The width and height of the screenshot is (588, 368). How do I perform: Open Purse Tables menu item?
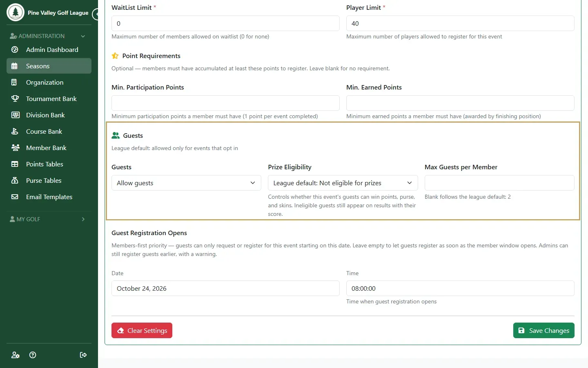point(49,180)
